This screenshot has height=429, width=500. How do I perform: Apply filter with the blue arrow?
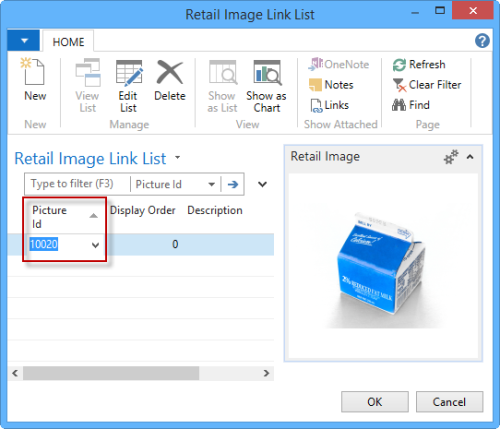[x=233, y=184]
